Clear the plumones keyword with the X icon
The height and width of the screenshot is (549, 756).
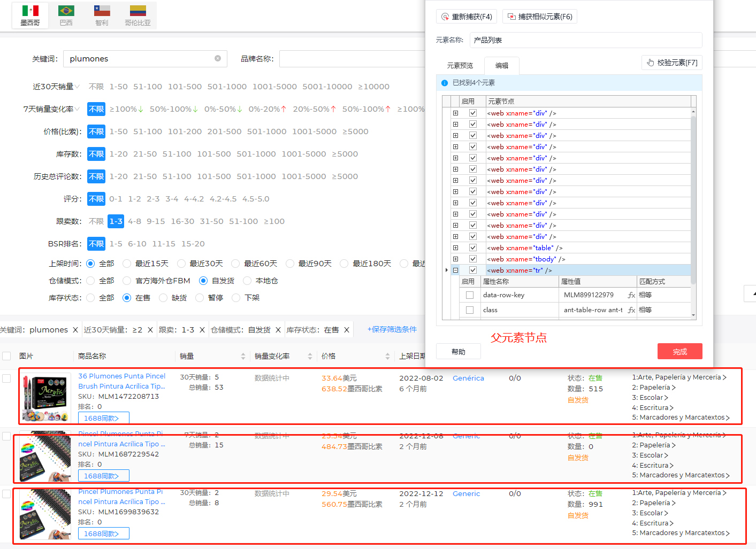coord(218,58)
